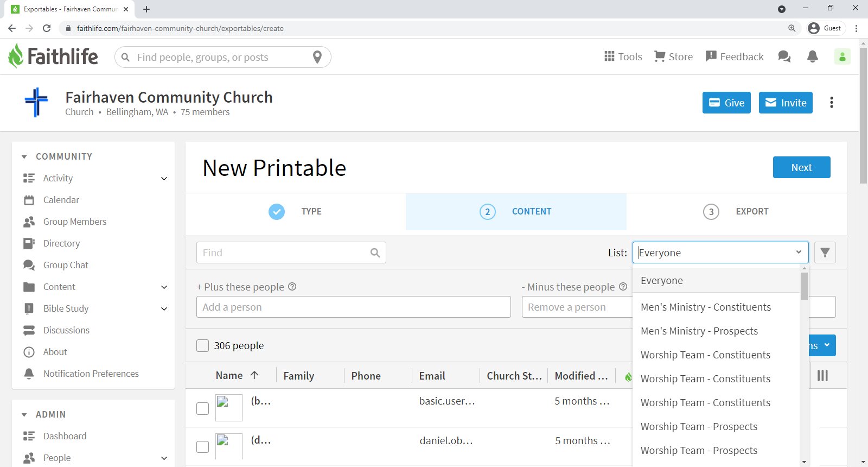Select Men's Ministry - Constituents option
Screen dimensions: 868x467
716,307
